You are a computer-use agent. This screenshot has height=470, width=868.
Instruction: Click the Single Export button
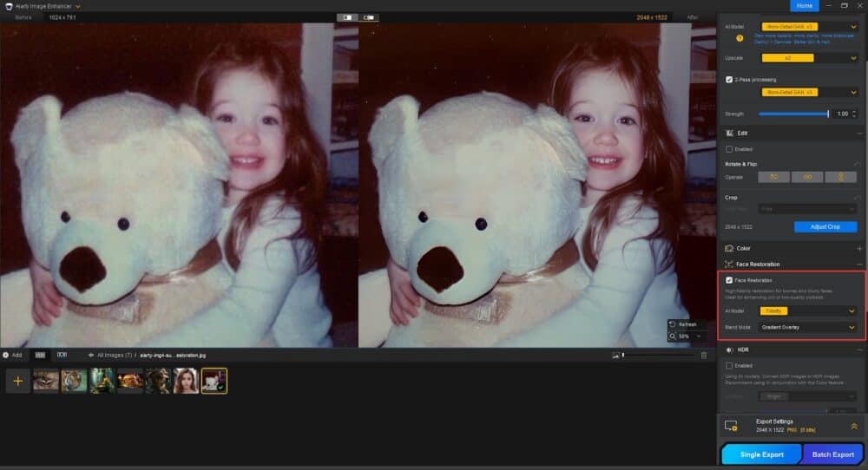(760, 454)
